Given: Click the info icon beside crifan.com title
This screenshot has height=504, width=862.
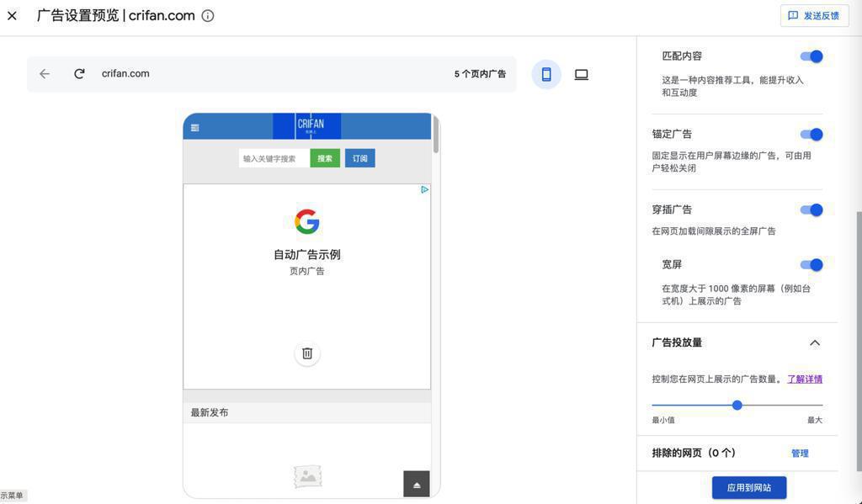Looking at the screenshot, I should coord(208,16).
